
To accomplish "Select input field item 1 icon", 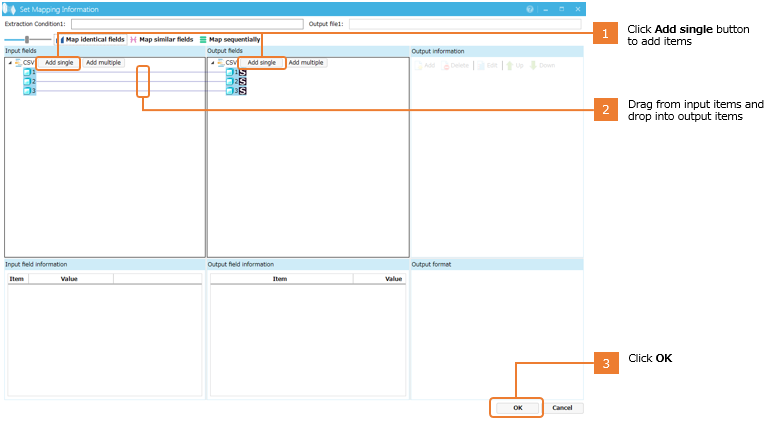I will point(29,72).
